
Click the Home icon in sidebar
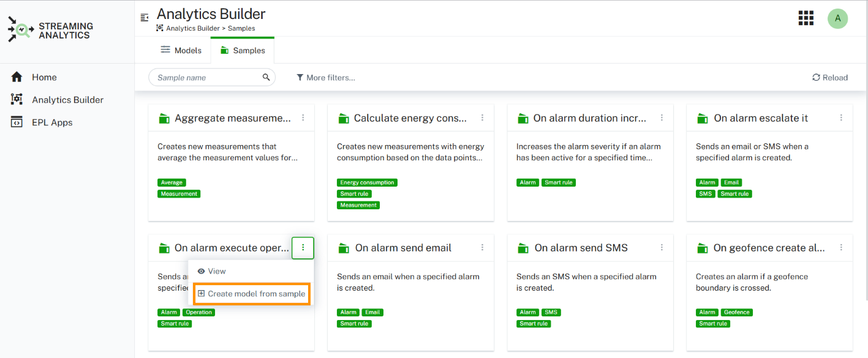[17, 77]
